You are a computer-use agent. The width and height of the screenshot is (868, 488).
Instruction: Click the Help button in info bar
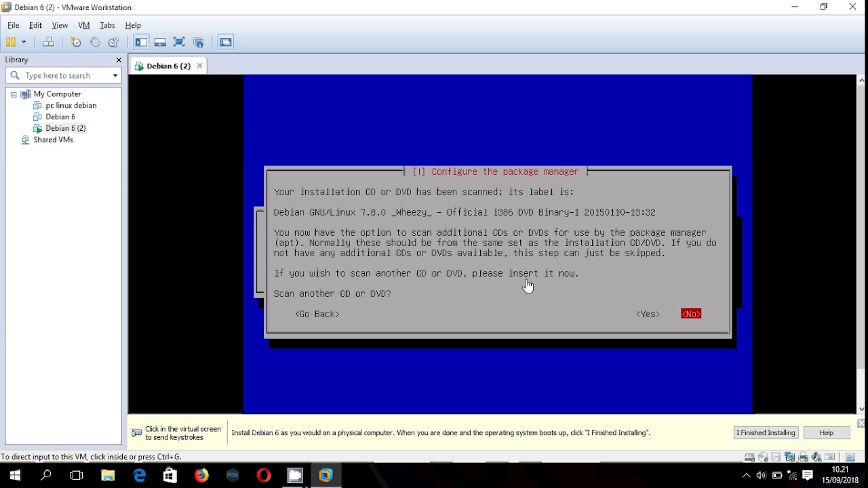click(x=827, y=432)
